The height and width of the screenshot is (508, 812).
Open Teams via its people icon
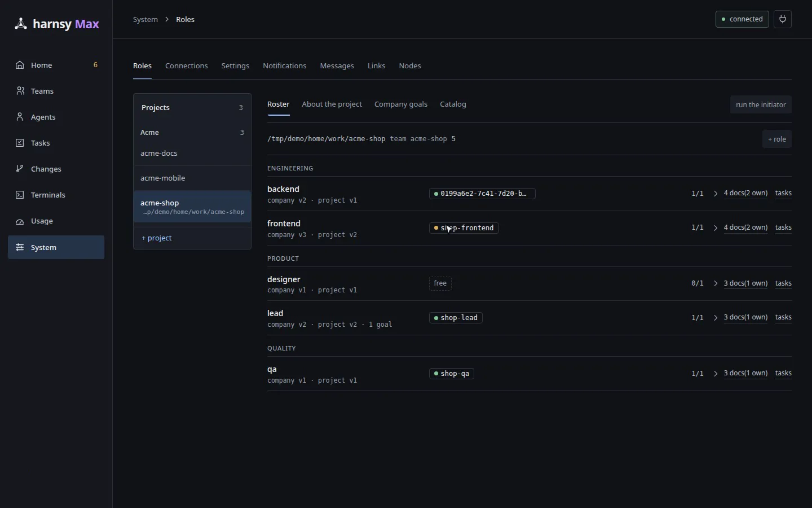20,91
